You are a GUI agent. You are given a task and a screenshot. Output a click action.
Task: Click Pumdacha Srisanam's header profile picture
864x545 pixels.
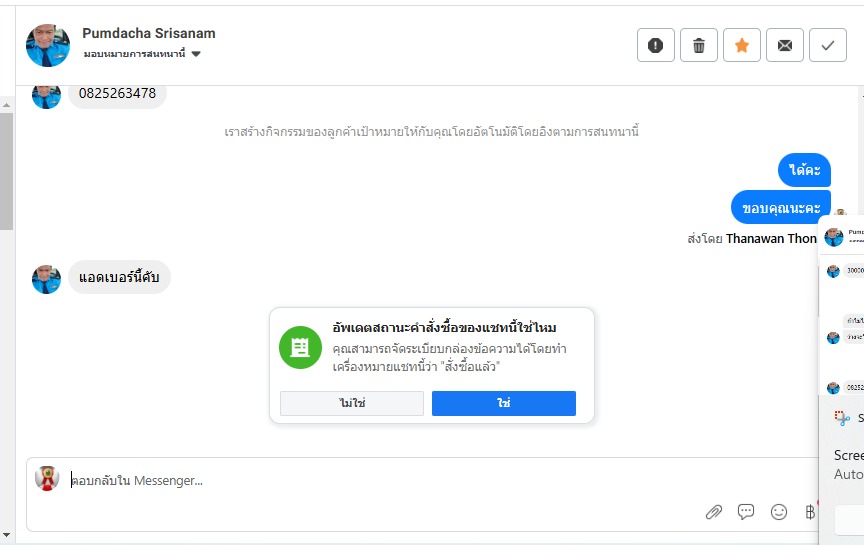point(48,45)
